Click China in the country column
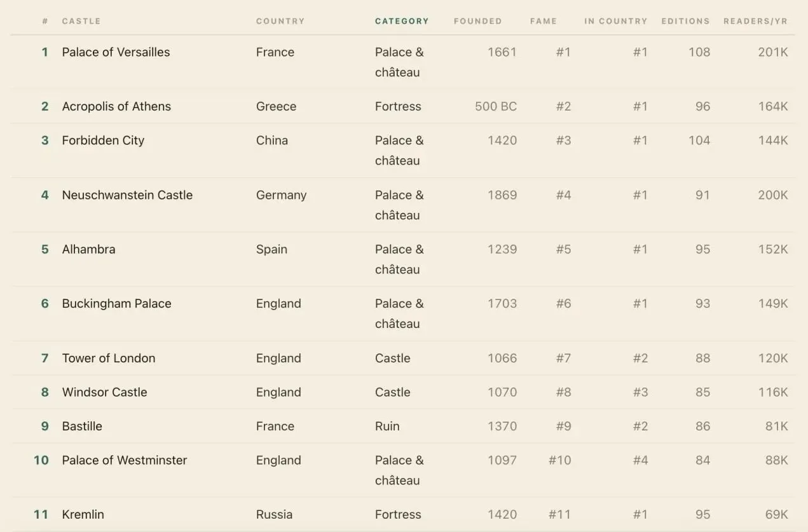 click(x=272, y=140)
